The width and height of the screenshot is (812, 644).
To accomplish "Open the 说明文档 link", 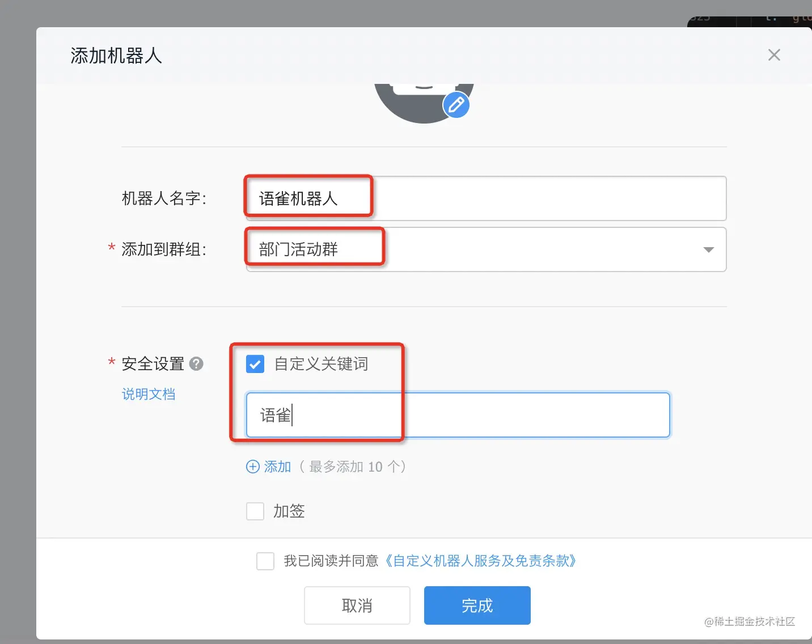I will coord(149,394).
